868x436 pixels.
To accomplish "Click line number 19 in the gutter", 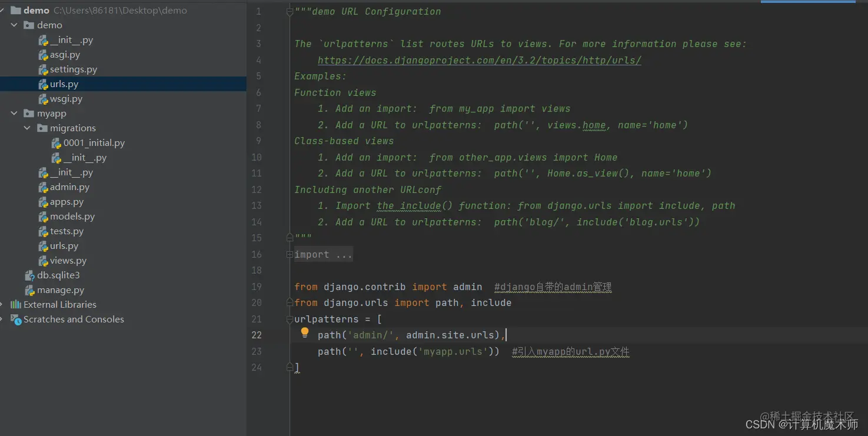I will click(x=256, y=287).
